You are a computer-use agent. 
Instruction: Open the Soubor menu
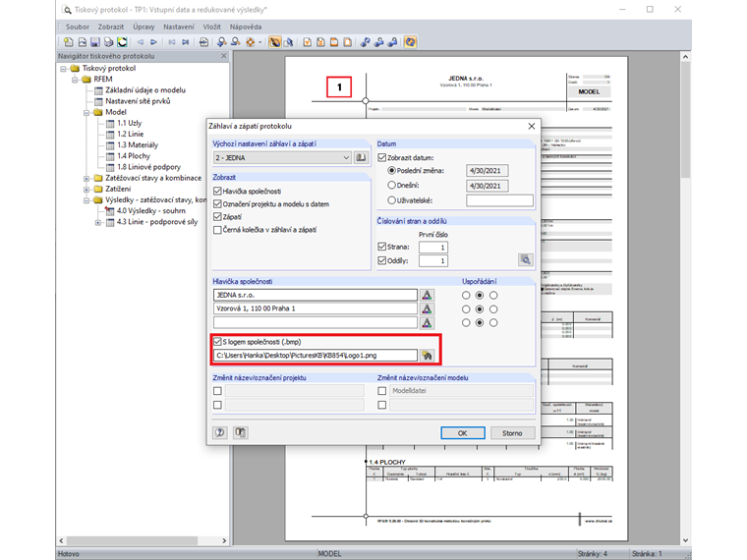click(78, 27)
